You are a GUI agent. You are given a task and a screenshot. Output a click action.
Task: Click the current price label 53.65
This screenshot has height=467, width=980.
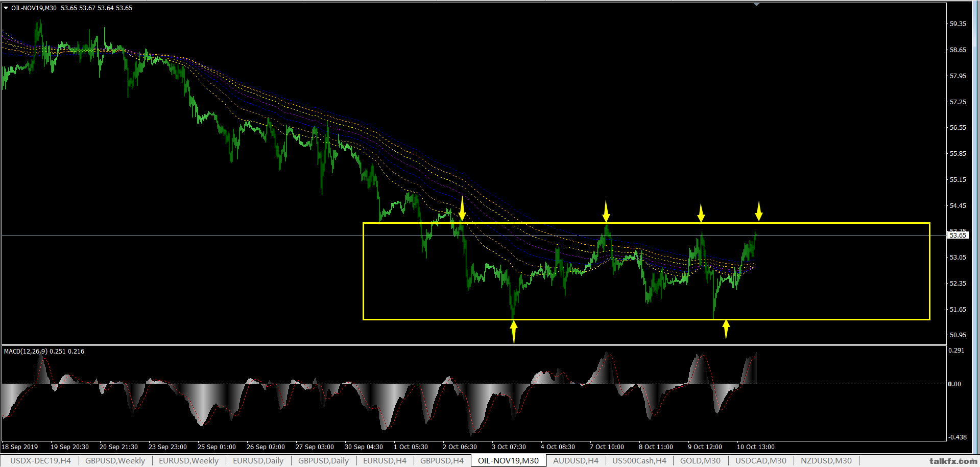pyautogui.click(x=958, y=235)
